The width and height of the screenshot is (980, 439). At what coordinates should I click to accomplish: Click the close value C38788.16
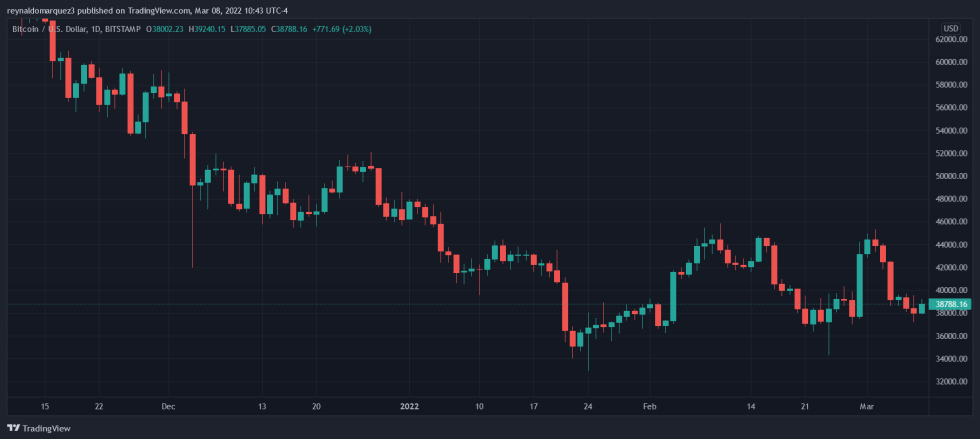pyautogui.click(x=289, y=29)
